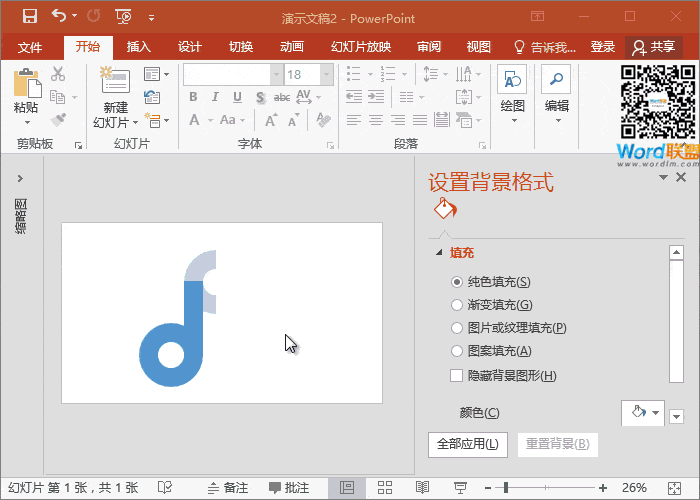Open the 颜色(C) fill color picker
Image resolution: width=700 pixels, height=500 pixels.
click(x=643, y=413)
